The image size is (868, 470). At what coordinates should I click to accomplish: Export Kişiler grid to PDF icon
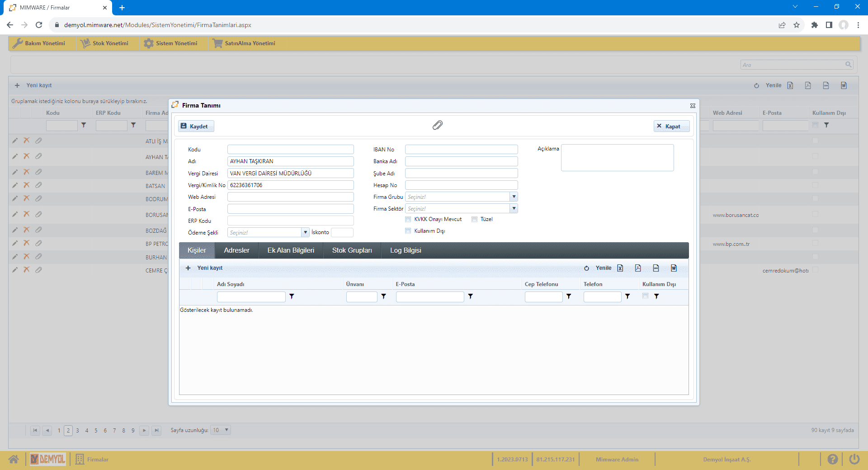point(638,268)
